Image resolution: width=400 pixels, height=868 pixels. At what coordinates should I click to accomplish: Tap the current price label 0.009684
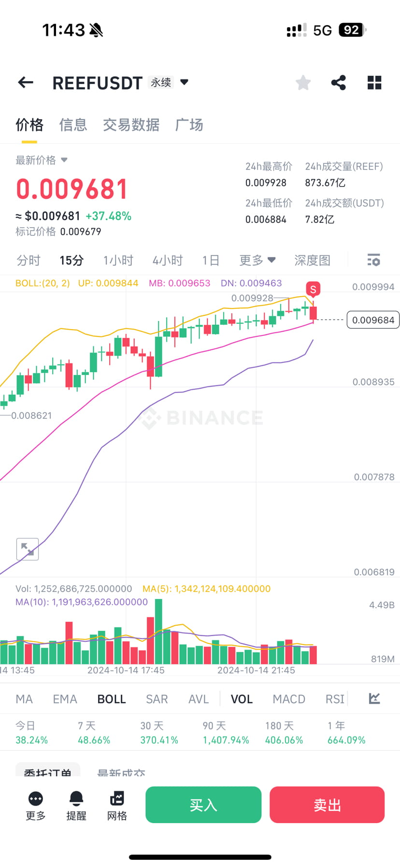[x=373, y=320]
